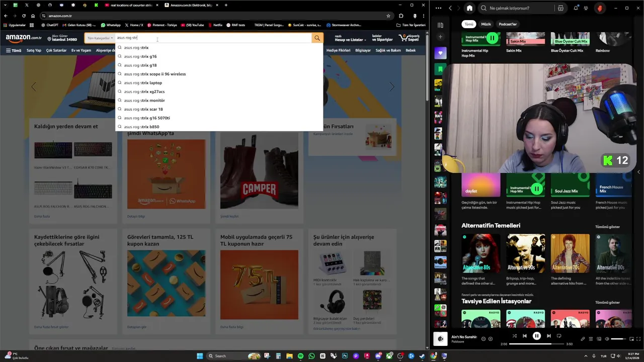Pause Instrumental Hip Hop Mix top card
The height and width of the screenshot is (362, 644).
pos(492,38)
